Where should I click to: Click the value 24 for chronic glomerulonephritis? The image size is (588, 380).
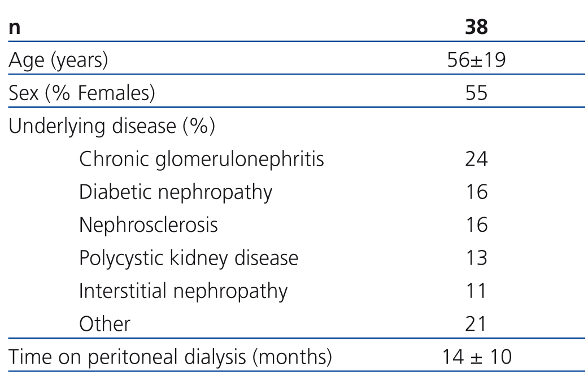click(x=476, y=159)
